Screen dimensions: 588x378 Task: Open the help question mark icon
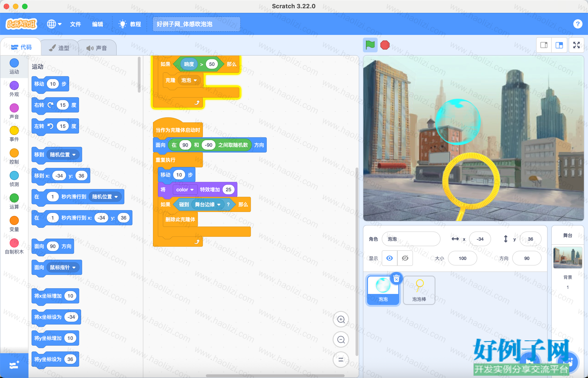[x=577, y=24]
